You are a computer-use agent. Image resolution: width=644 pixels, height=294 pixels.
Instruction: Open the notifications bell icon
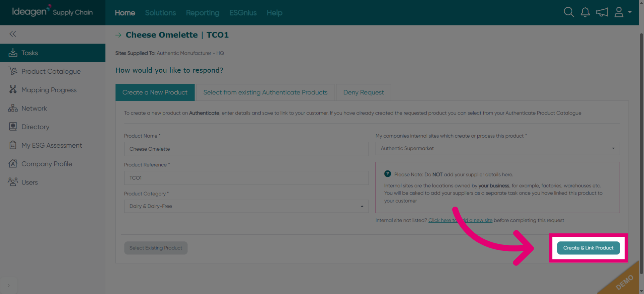point(585,12)
